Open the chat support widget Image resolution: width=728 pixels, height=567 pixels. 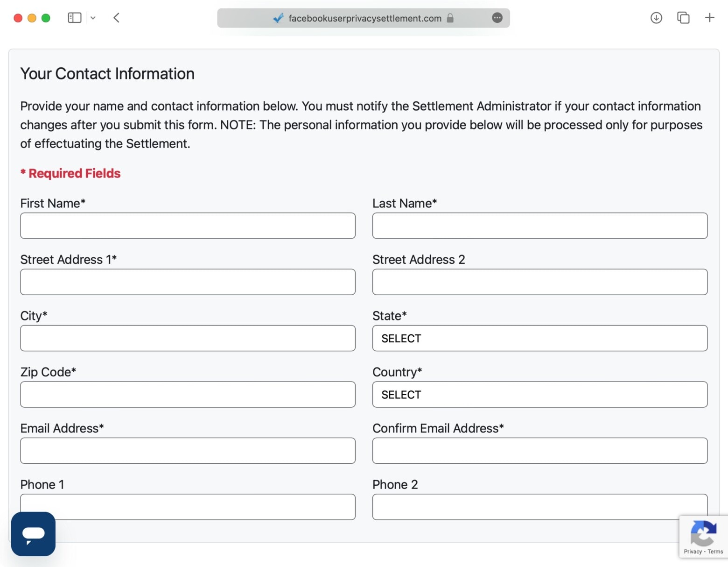[33, 533]
